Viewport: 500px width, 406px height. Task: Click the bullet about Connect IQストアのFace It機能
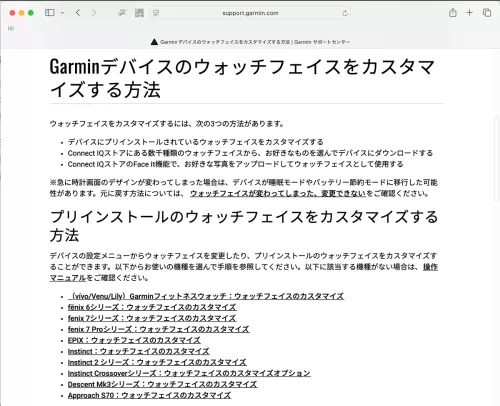click(x=235, y=164)
